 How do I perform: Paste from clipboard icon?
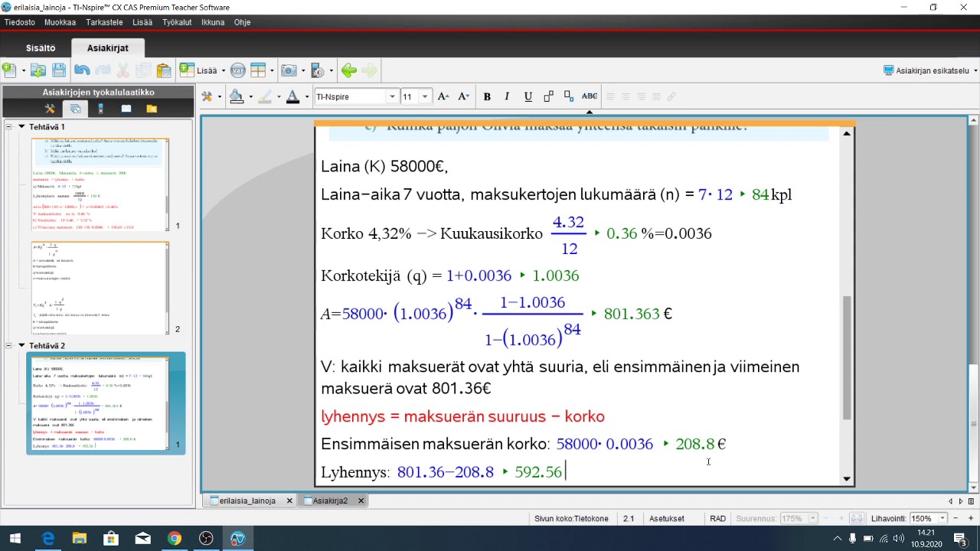coord(163,70)
